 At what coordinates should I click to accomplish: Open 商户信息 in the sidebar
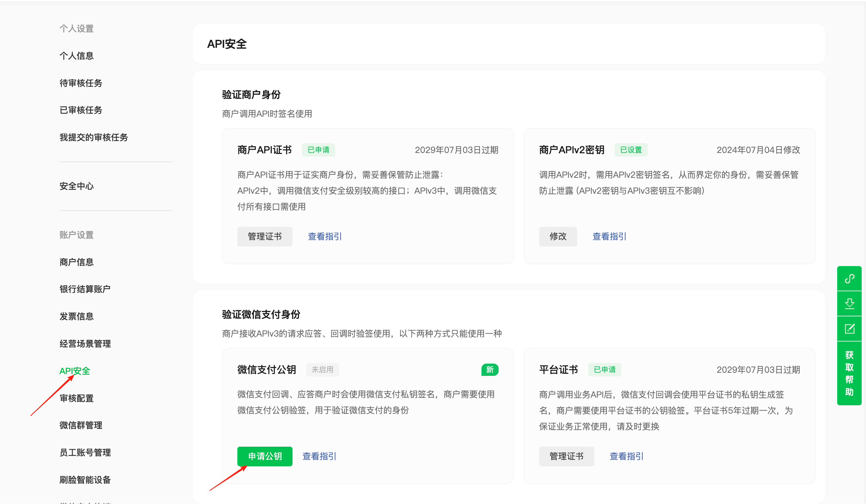tap(77, 262)
